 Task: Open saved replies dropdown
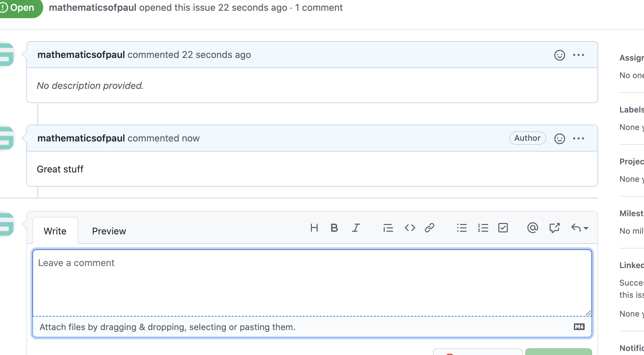pos(579,228)
